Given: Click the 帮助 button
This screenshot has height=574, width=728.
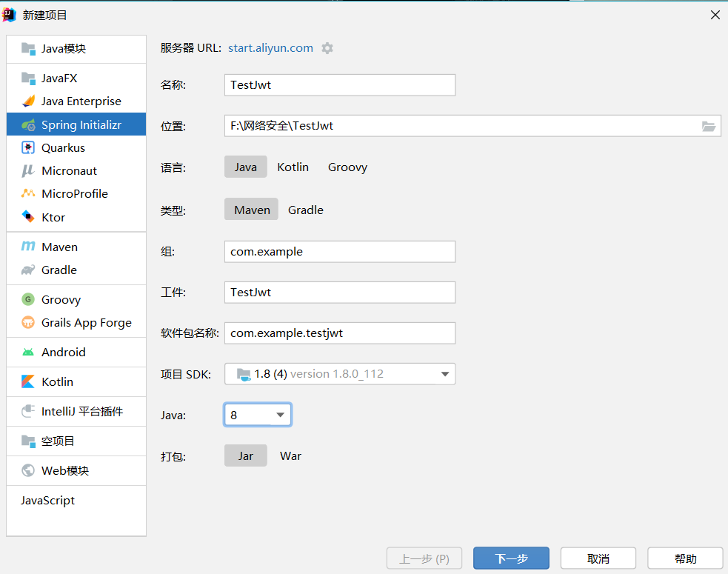Looking at the screenshot, I should click(x=685, y=558).
